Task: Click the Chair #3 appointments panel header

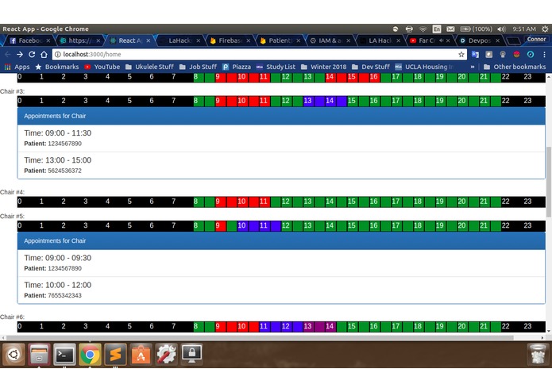Action: [x=281, y=116]
